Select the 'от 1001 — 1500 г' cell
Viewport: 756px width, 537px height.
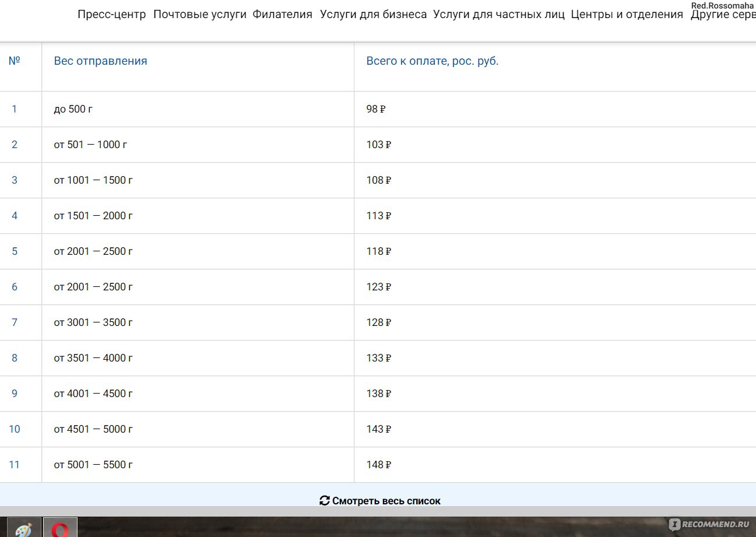pos(198,180)
